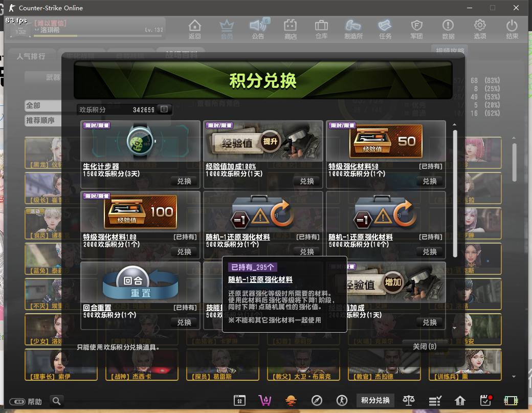Click the 生化计步器 watch thumbnail
Screen dimensions: 532x413
(141, 141)
